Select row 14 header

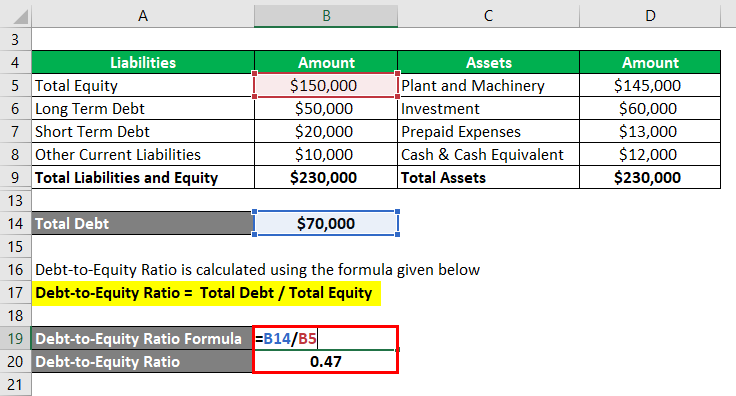pyautogui.click(x=15, y=223)
